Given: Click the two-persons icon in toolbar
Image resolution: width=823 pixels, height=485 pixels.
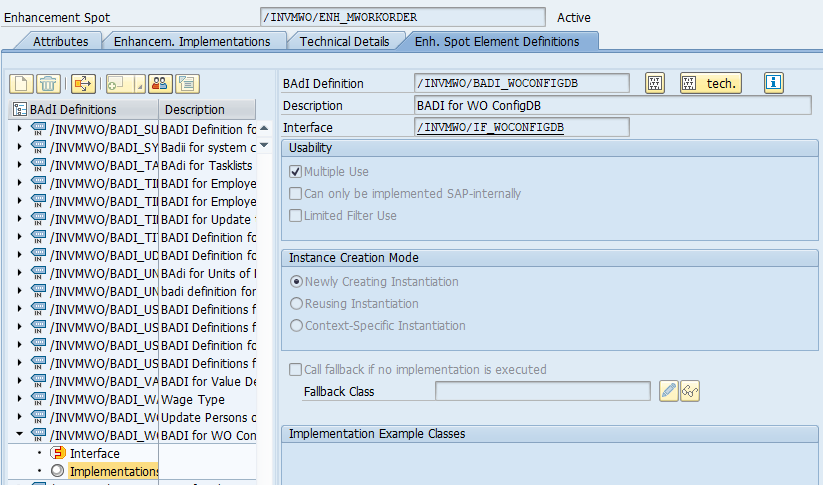Looking at the screenshot, I should tap(161, 84).
